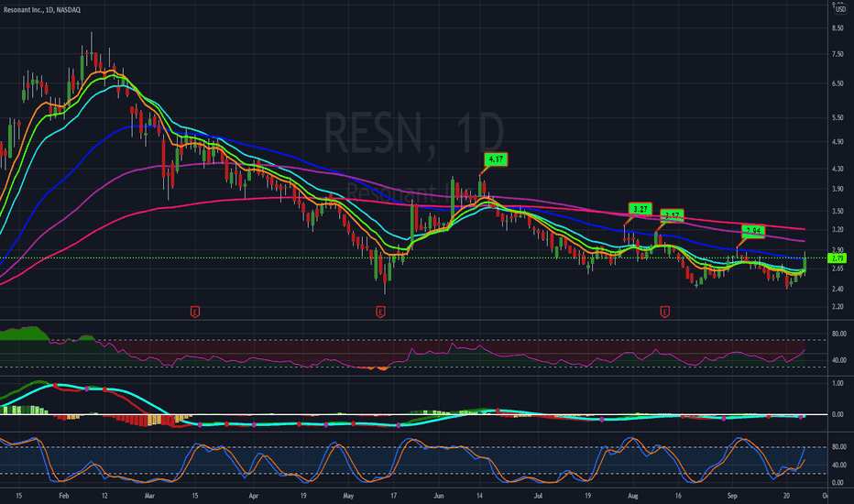
Task: Select the 3.27 price label
Action: click(x=640, y=209)
